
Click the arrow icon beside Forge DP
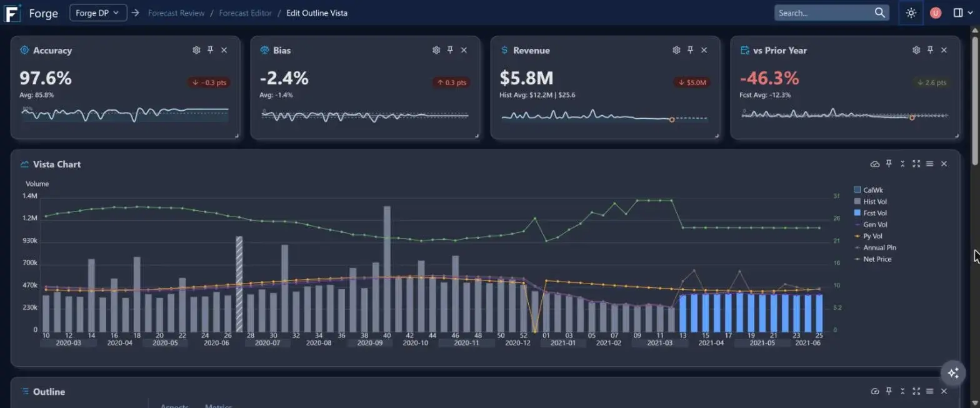coord(135,13)
